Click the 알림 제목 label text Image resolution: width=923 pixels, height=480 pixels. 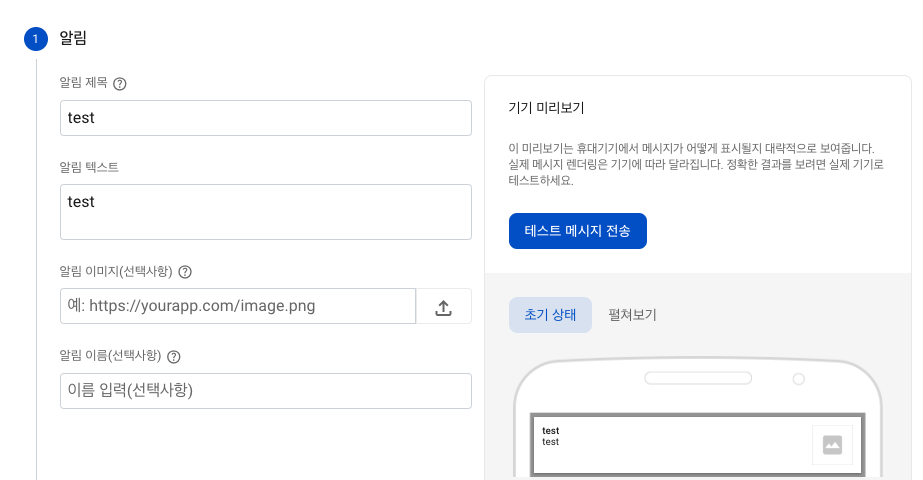[84, 83]
